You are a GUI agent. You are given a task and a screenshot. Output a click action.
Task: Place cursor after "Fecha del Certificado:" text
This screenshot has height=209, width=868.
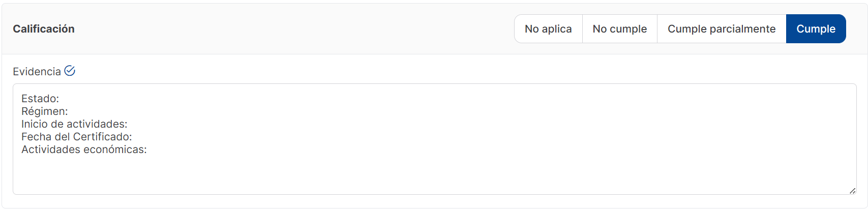133,137
